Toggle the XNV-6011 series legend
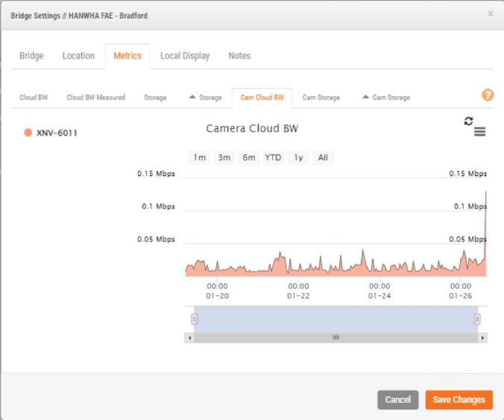 51,133
